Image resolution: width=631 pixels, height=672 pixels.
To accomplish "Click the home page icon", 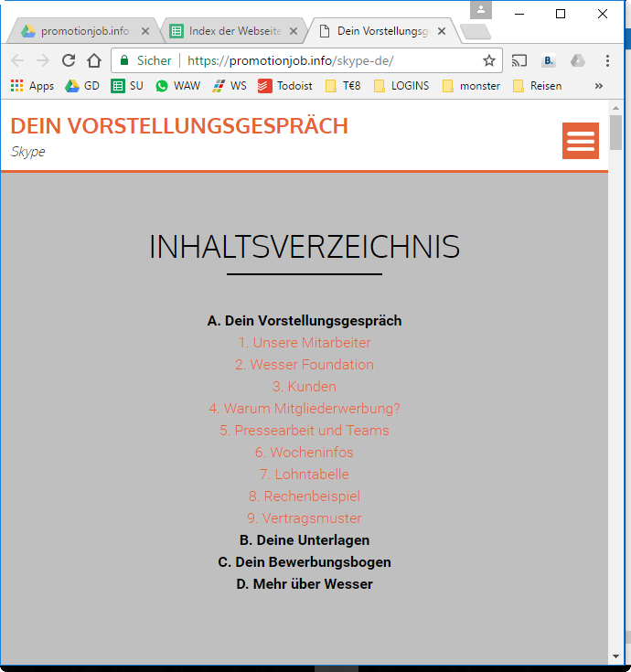I will (94, 60).
